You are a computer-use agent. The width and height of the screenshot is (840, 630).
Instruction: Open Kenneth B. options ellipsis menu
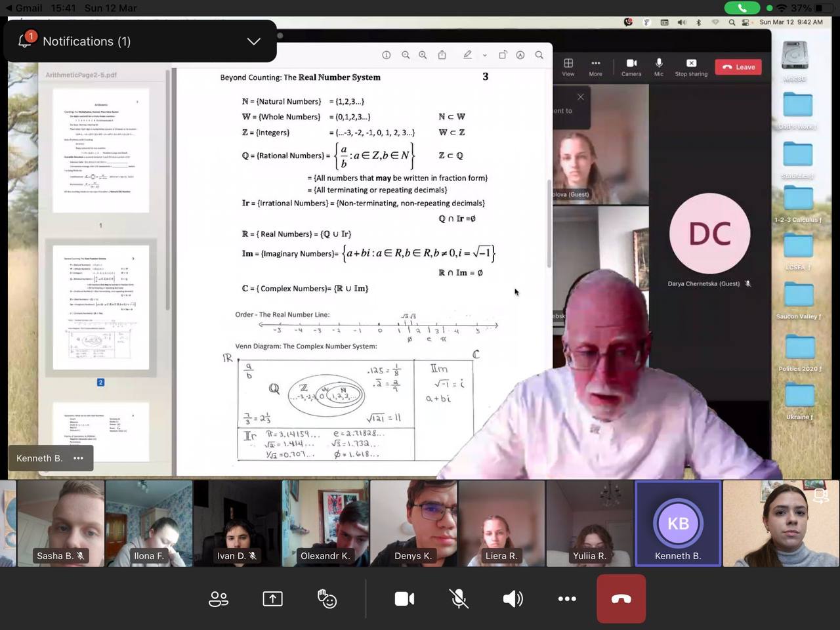[x=79, y=458]
